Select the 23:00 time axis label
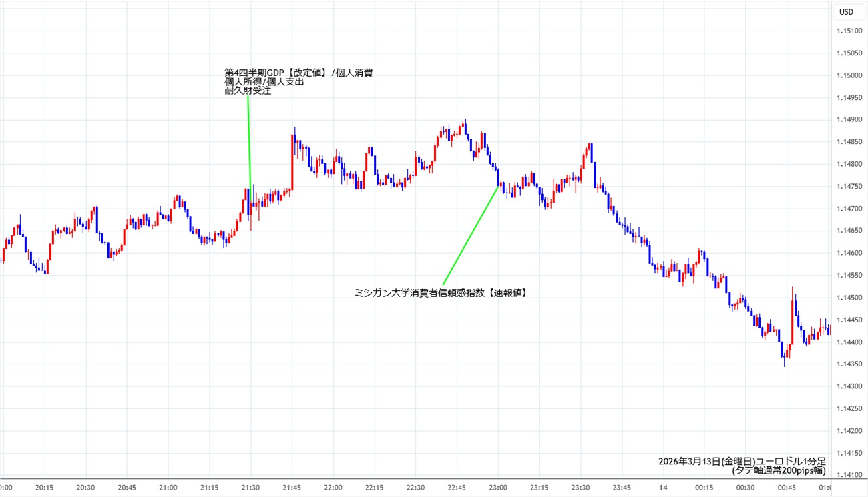868x497 pixels. tap(497, 488)
